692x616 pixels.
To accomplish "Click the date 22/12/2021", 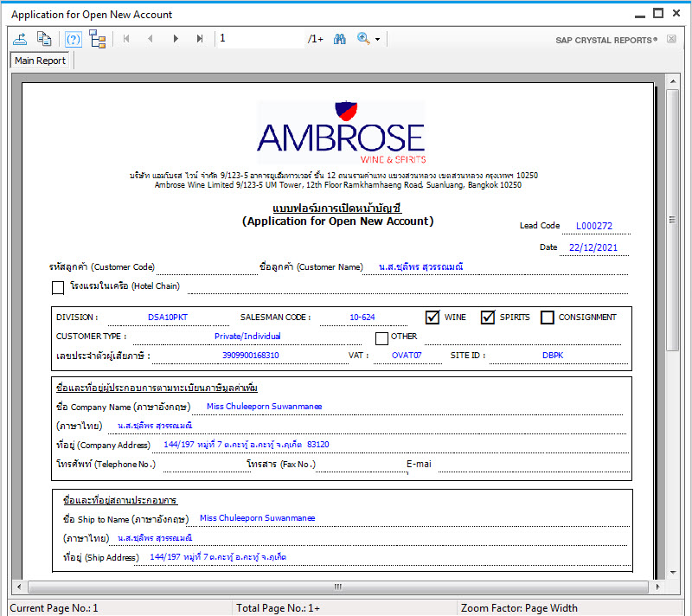I will click(x=593, y=247).
